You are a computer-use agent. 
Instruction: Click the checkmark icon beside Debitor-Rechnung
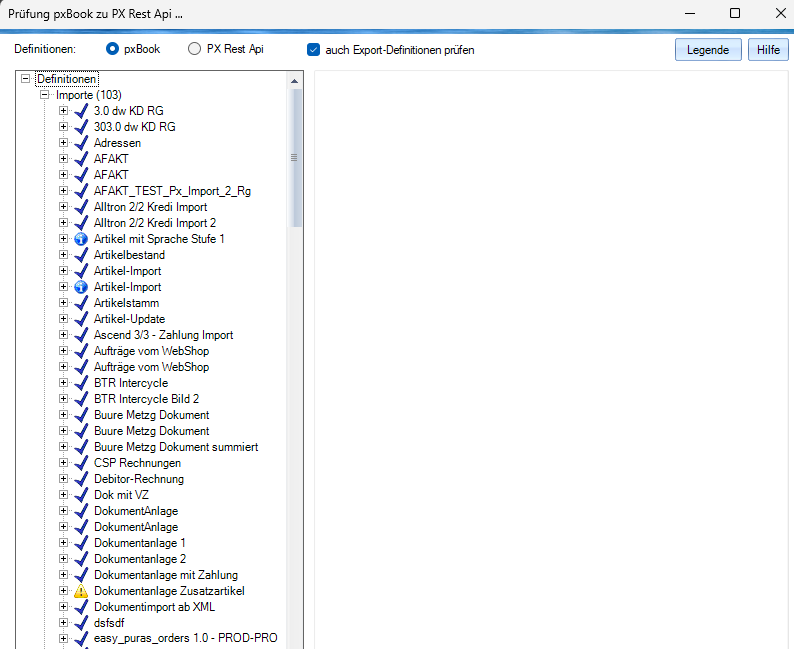[x=81, y=479]
